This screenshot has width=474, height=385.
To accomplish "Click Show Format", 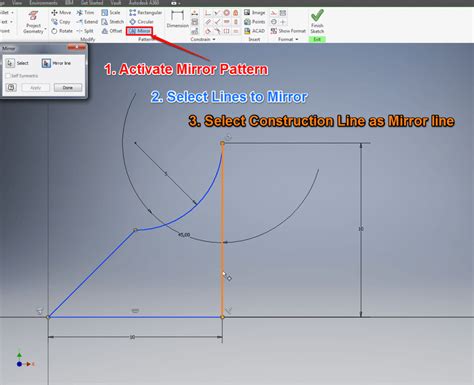I will (x=288, y=31).
